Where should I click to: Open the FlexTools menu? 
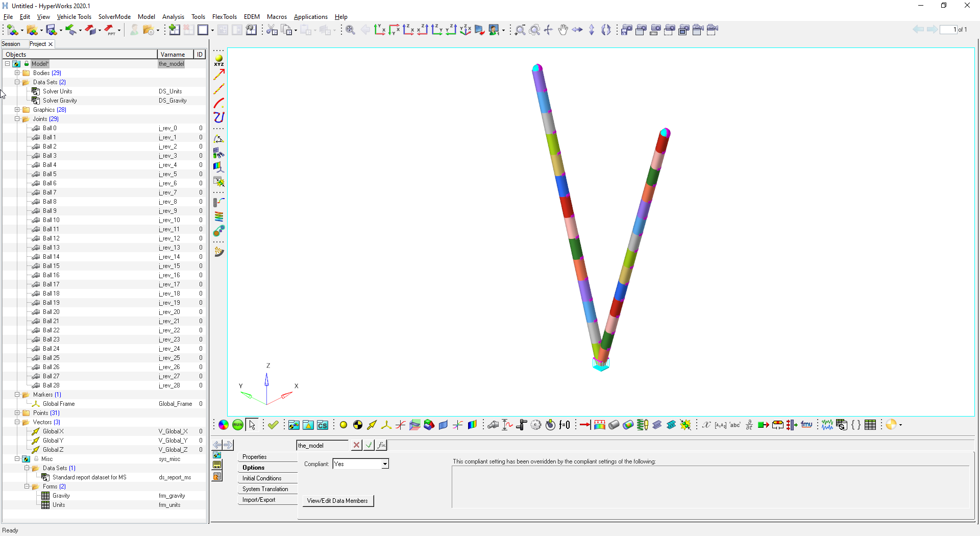tap(224, 17)
